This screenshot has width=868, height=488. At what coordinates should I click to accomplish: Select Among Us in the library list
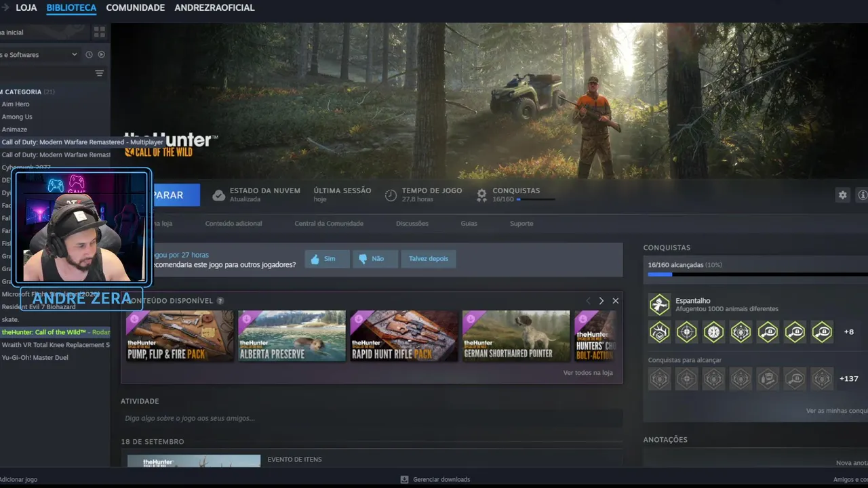pyautogui.click(x=17, y=117)
